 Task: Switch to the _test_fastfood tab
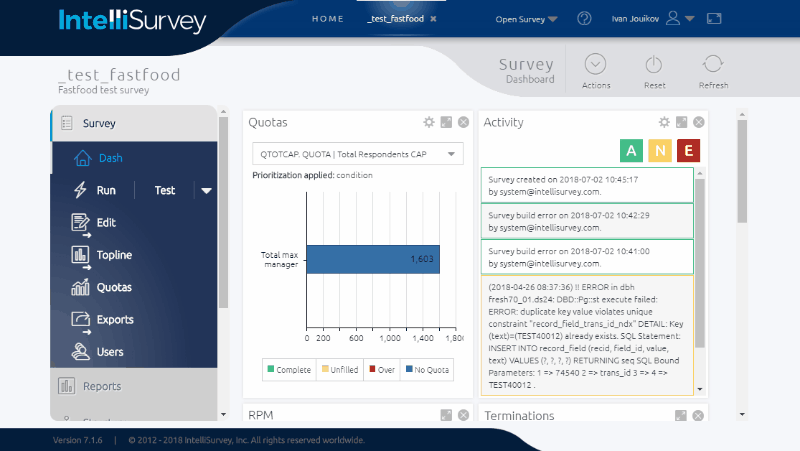coord(395,19)
